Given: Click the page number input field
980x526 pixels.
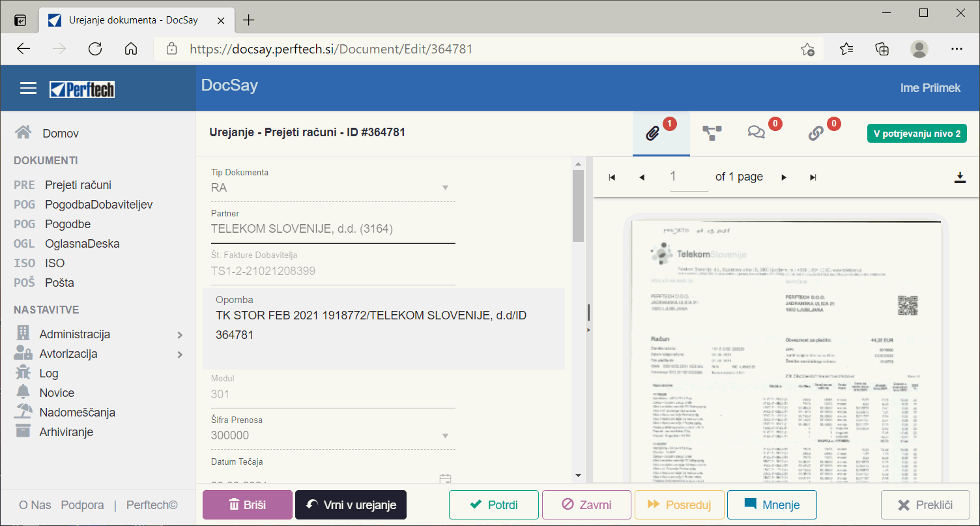Looking at the screenshot, I should tap(689, 177).
